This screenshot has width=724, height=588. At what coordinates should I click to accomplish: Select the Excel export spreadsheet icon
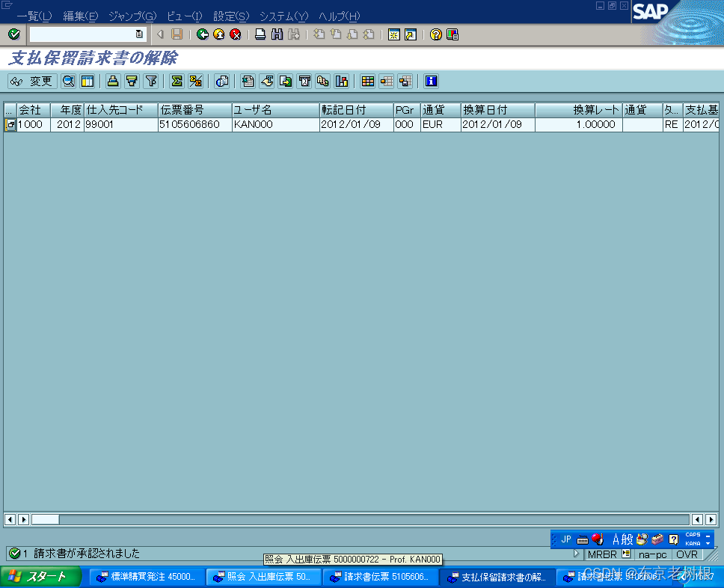[x=249, y=82]
